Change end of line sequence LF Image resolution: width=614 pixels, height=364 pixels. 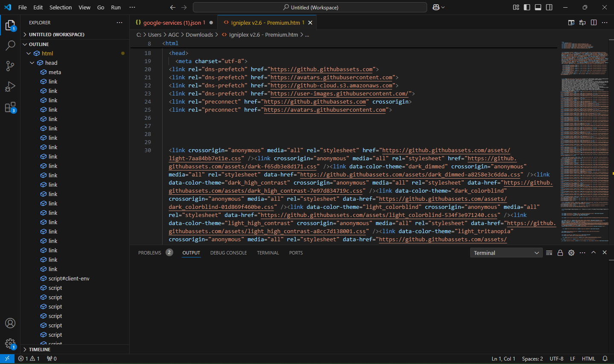click(573, 359)
